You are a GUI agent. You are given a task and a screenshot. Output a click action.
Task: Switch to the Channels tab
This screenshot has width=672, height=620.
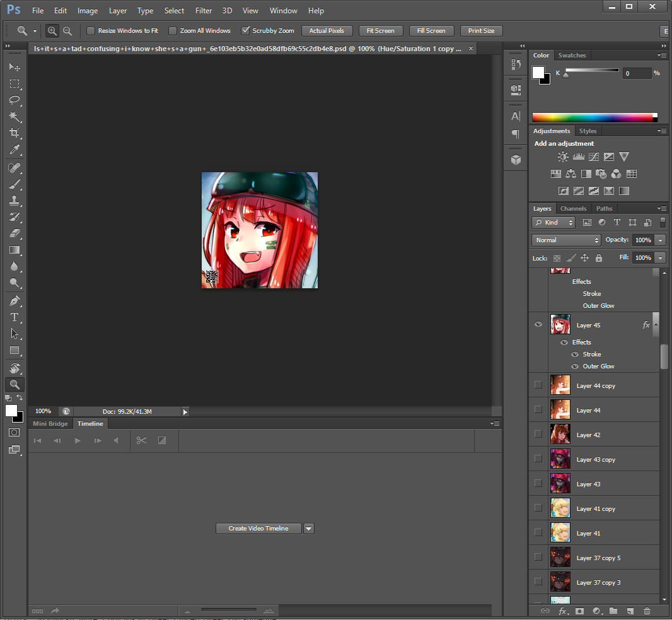(x=573, y=208)
